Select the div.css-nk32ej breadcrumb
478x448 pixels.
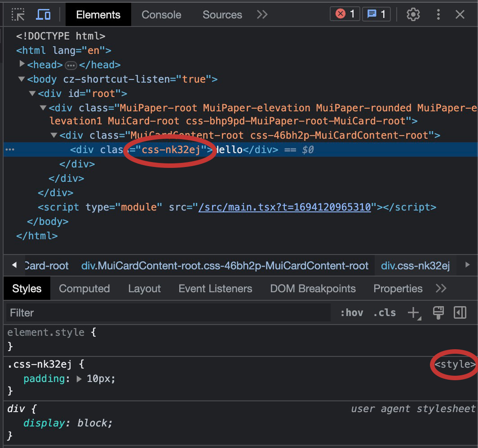click(415, 266)
